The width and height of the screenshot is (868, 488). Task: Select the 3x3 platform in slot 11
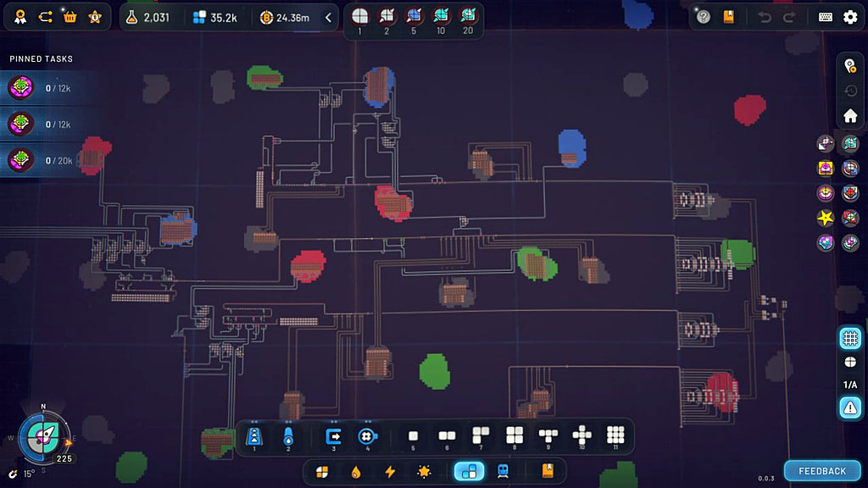[x=615, y=436]
